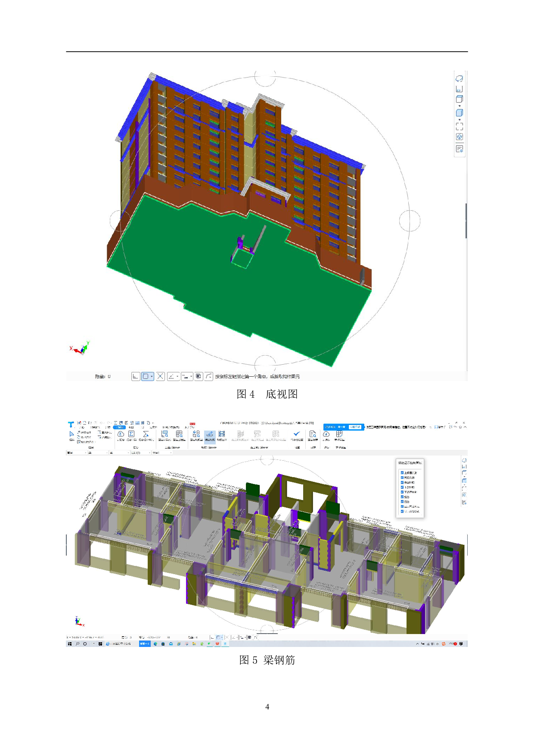
Task: Click the orthogonal L-shaped icon in Figure 4 status bar
Action: click(136, 376)
